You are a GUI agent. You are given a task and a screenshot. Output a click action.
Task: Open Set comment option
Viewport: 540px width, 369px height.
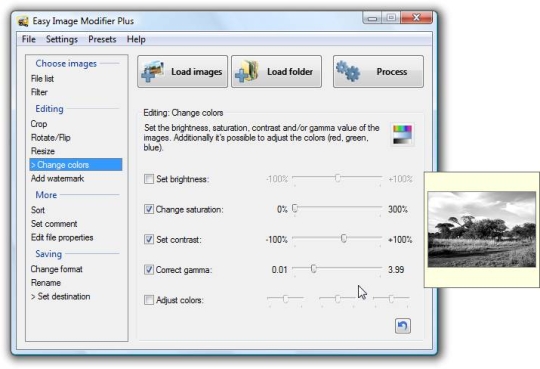(54, 224)
